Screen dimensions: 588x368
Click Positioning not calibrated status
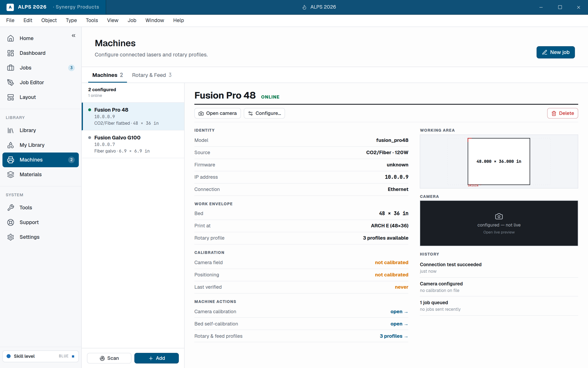(391, 275)
